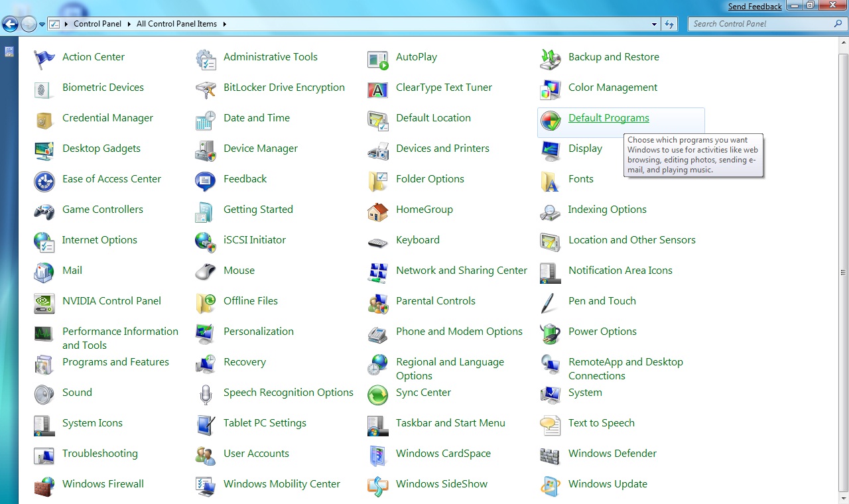
Task: Open the Credential Manager vault icon
Action: 44,121
